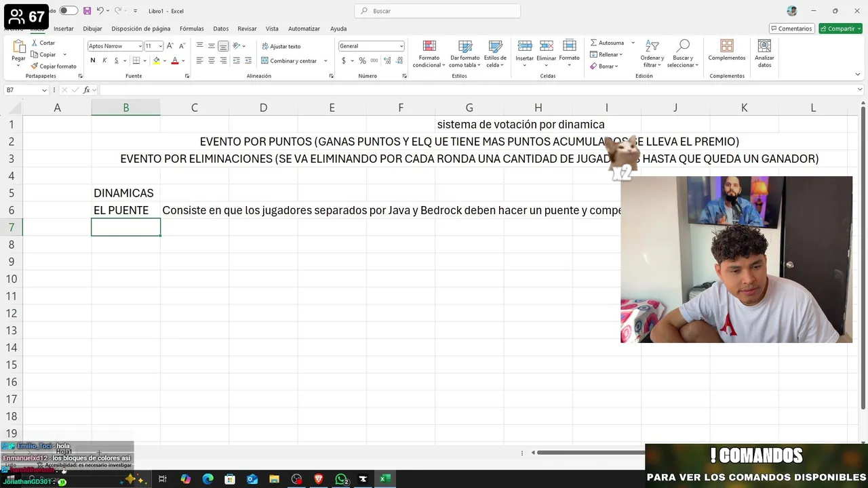Click the Buscar search box
The width and height of the screenshot is (868, 488).
pos(437,11)
